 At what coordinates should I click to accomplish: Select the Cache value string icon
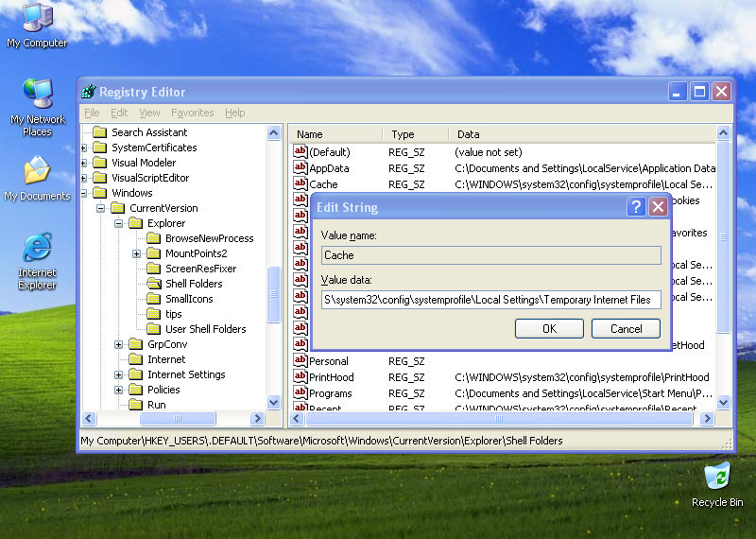coord(300,183)
